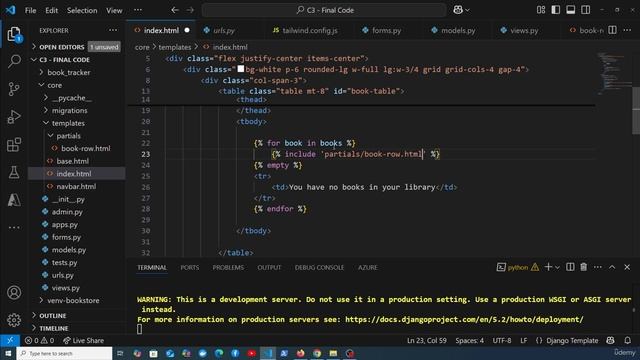Click Live Share in status bar

pos(83,340)
